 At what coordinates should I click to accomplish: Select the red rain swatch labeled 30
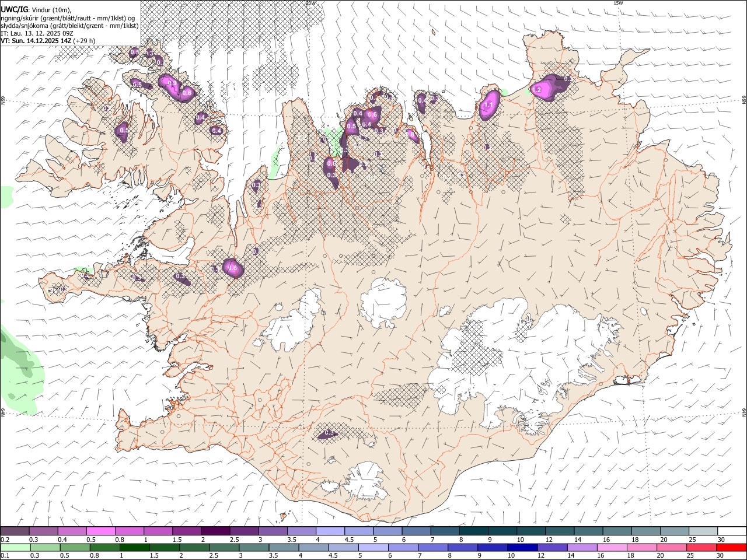(x=732, y=547)
